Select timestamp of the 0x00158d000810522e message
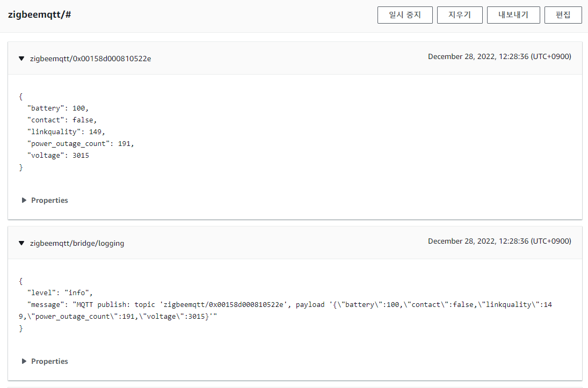Screen dimensions: 588x388 (x=499, y=56)
